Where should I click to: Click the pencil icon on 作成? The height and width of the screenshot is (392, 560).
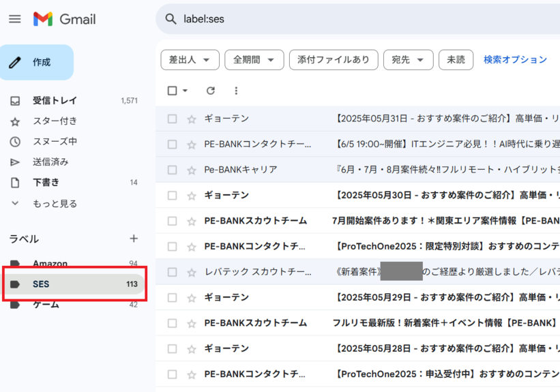coord(14,63)
